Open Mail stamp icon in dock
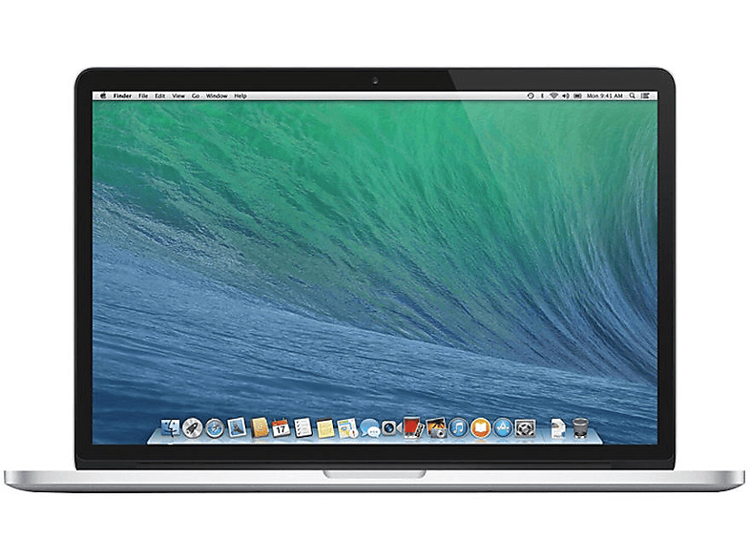The image size is (750, 560). [x=237, y=427]
